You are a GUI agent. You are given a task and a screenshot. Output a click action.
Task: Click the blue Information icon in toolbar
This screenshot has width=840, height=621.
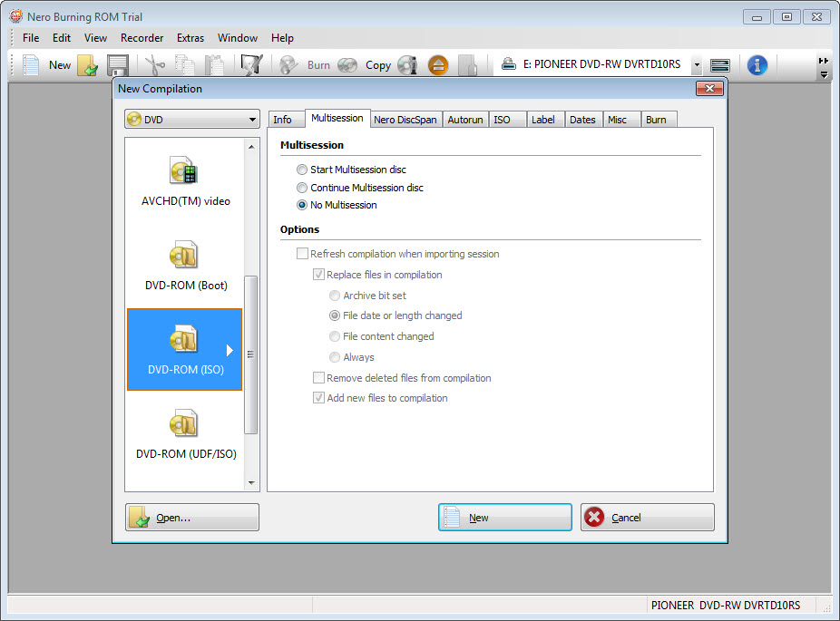757,65
